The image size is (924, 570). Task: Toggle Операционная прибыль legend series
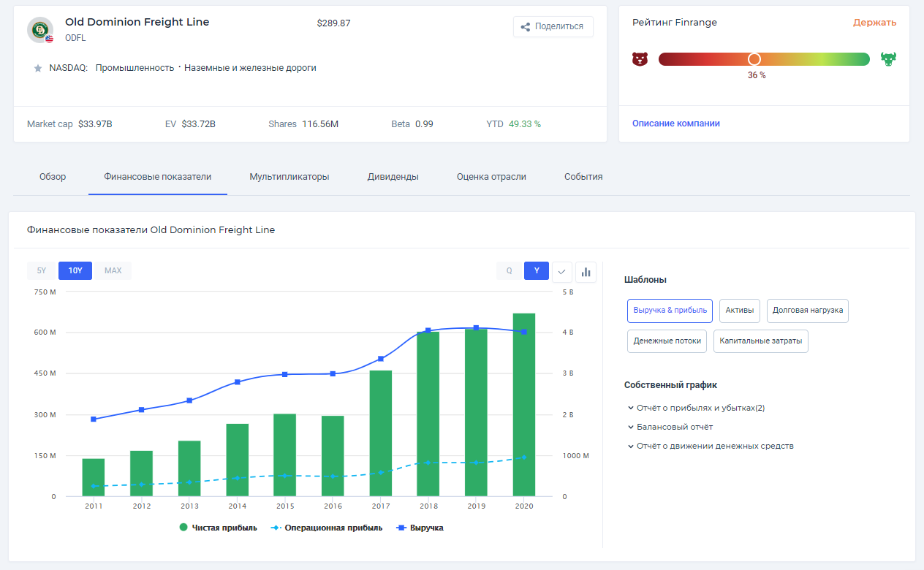[x=327, y=528]
